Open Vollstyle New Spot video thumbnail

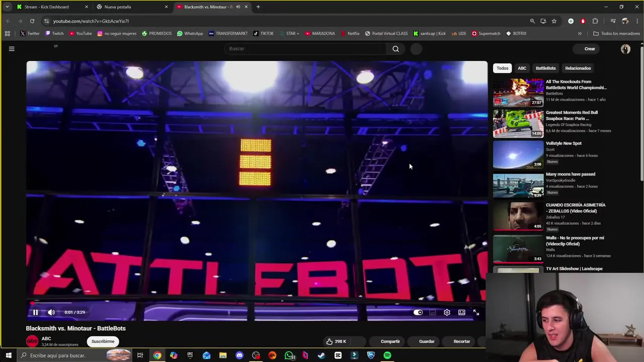[518, 154]
